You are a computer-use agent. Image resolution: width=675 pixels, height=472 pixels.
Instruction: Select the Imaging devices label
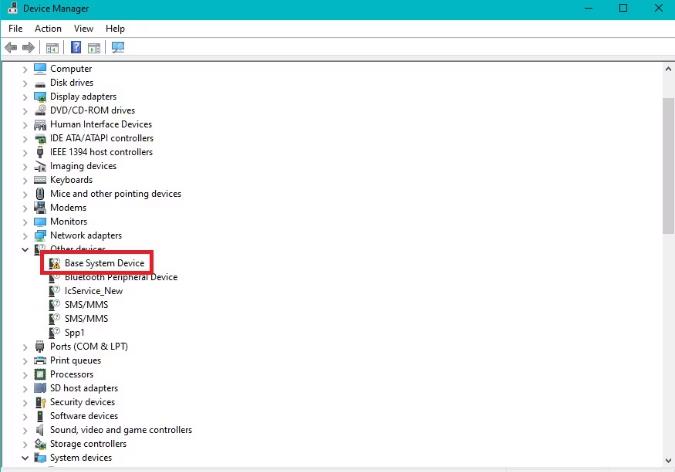tap(83, 166)
